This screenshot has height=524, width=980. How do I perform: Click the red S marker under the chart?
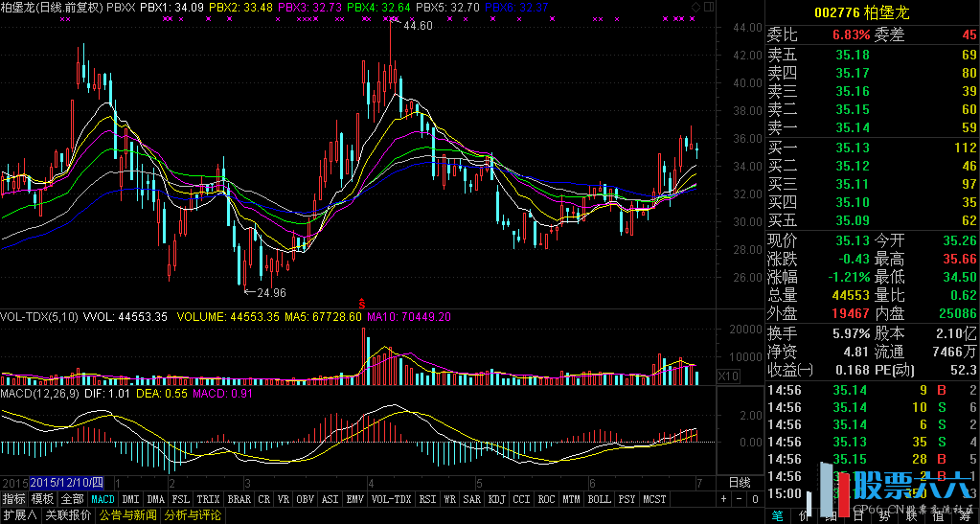pyautogui.click(x=361, y=300)
